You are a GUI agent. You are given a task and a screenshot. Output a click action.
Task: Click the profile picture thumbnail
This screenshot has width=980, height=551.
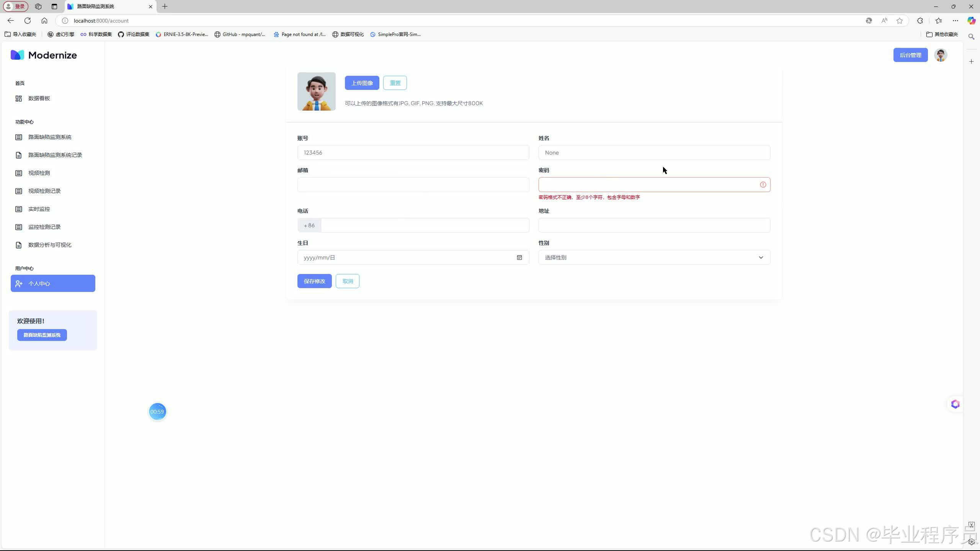pos(316,91)
